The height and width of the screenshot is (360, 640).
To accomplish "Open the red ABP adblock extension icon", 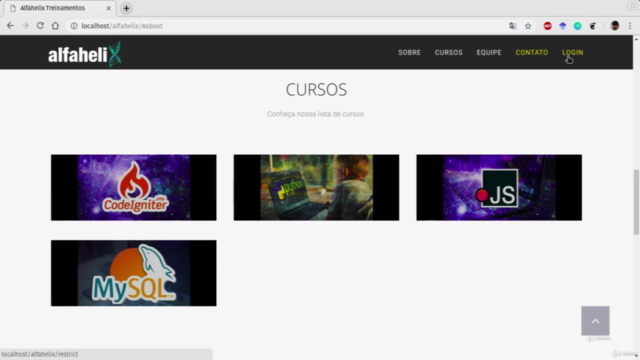I will point(547,26).
